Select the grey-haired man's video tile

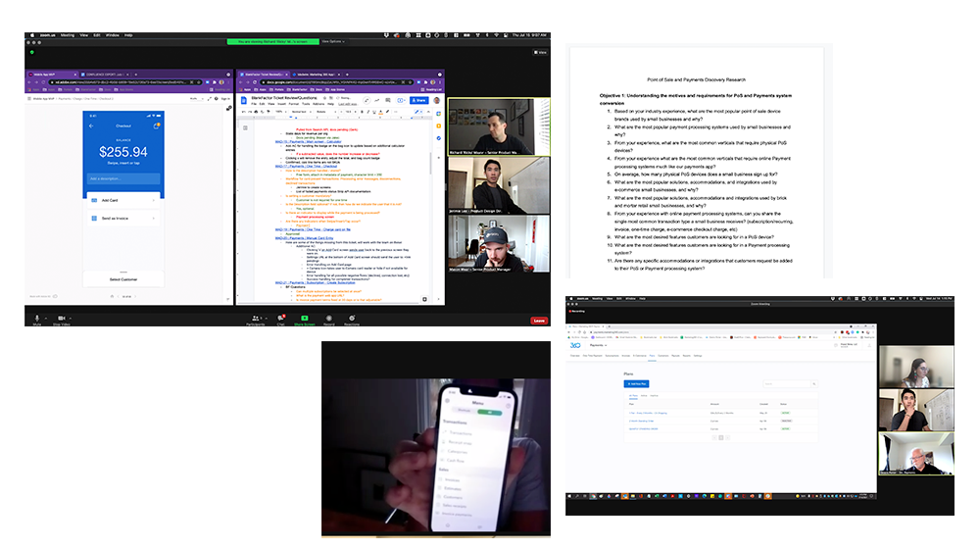[x=916, y=454]
